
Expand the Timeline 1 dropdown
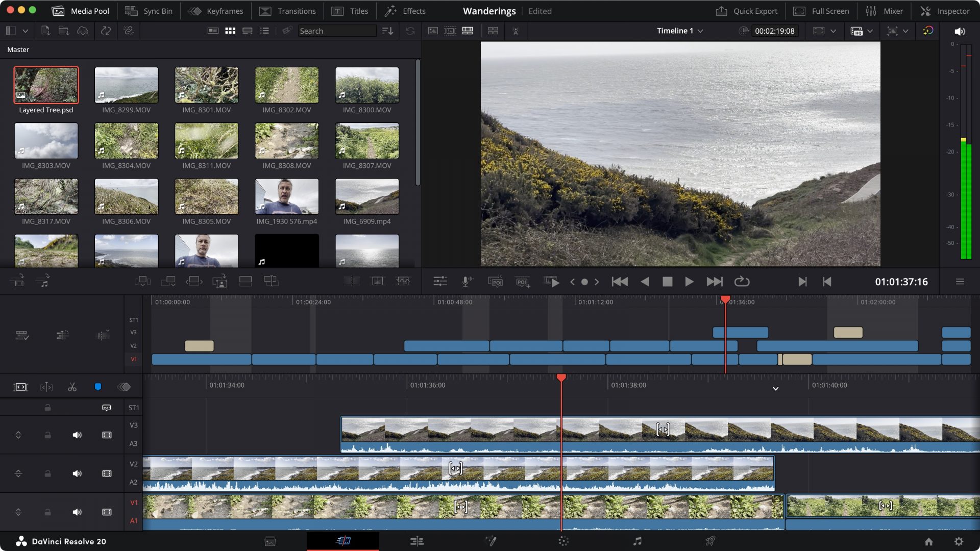[700, 31]
